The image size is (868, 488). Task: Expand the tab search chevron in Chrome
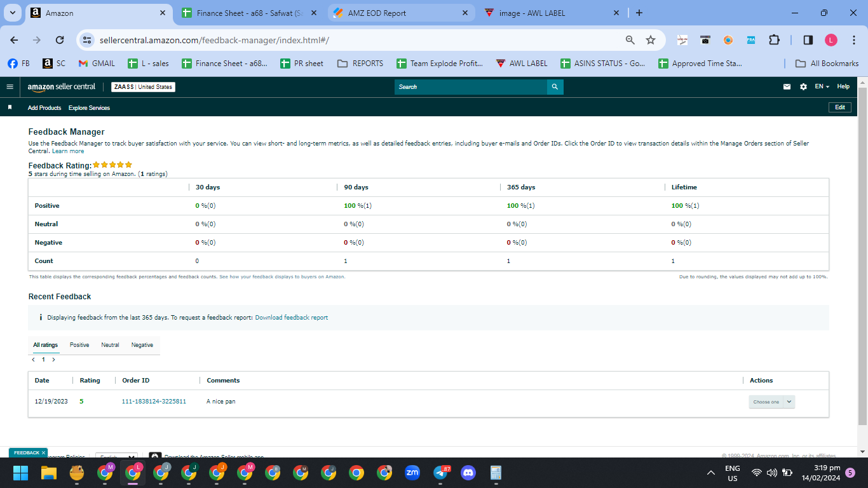[13, 13]
